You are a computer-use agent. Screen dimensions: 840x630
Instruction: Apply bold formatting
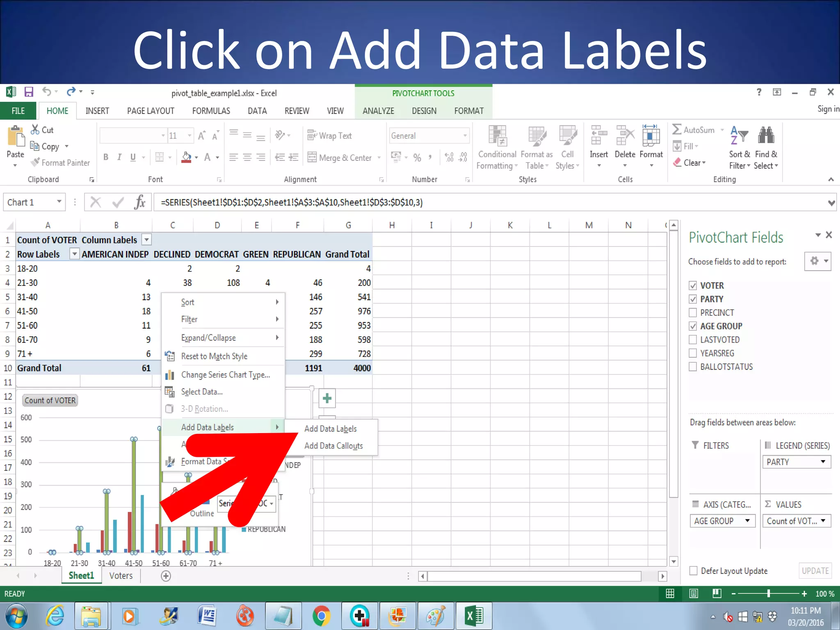[x=106, y=157]
